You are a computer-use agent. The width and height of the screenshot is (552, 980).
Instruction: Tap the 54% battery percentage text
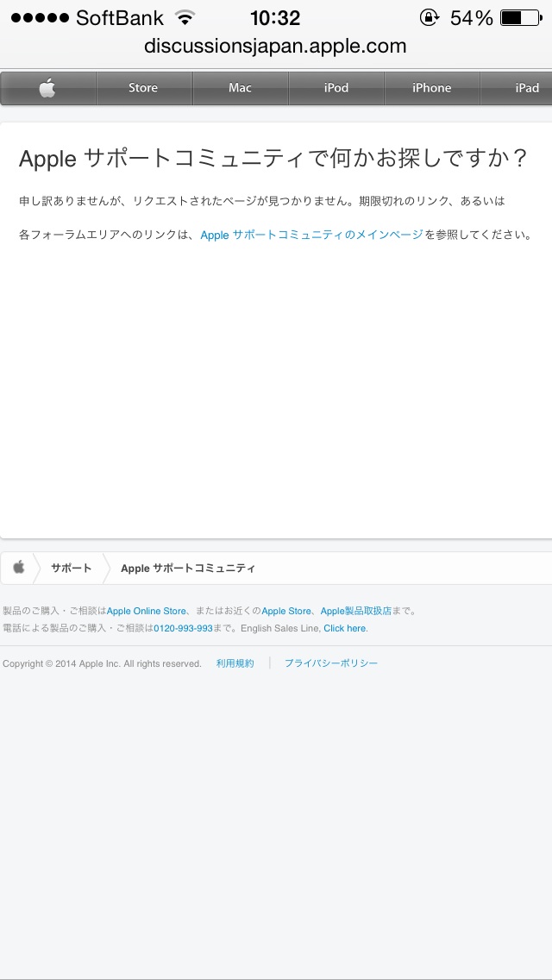472,18
